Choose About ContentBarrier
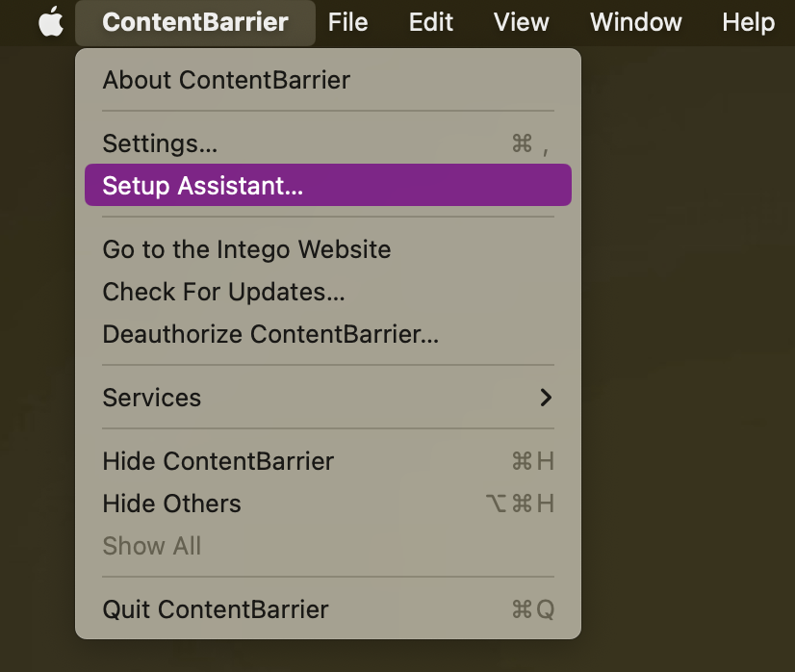 [328, 80]
